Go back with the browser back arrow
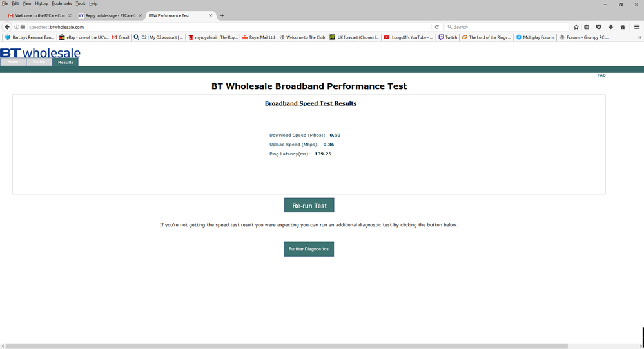 pos(7,26)
